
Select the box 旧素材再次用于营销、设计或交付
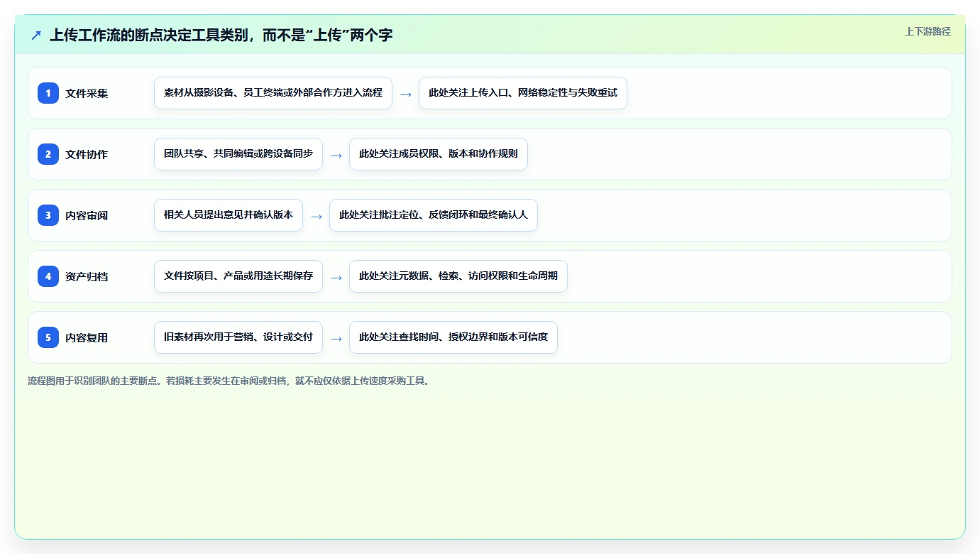pyautogui.click(x=238, y=337)
